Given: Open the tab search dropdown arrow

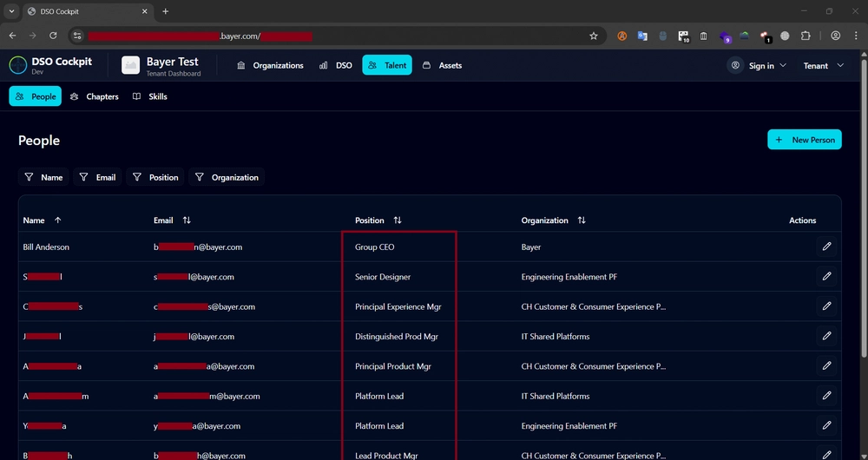Looking at the screenshot, I should pyautogui.click(x=11, y=11).
